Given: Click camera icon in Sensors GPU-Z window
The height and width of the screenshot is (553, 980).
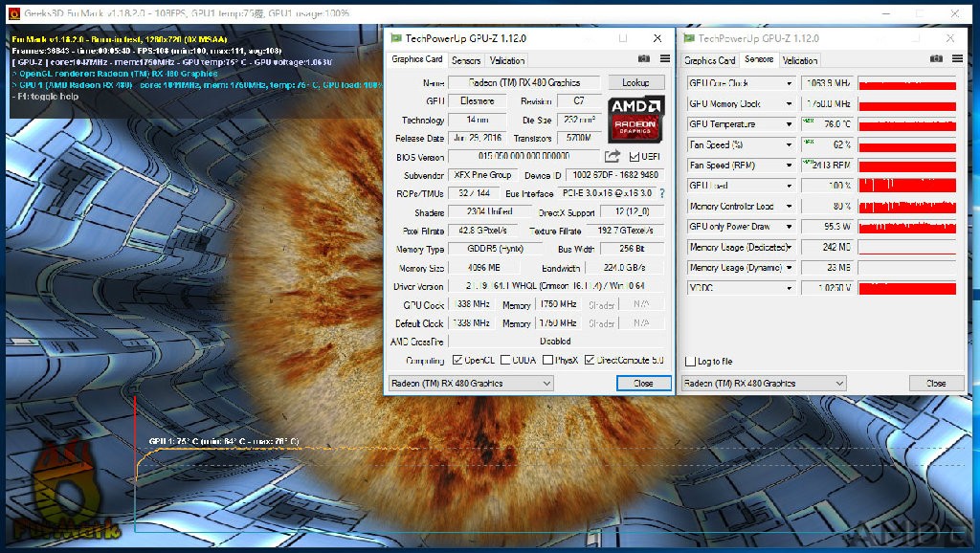Looking at the screenshot, I should [936, 58].
